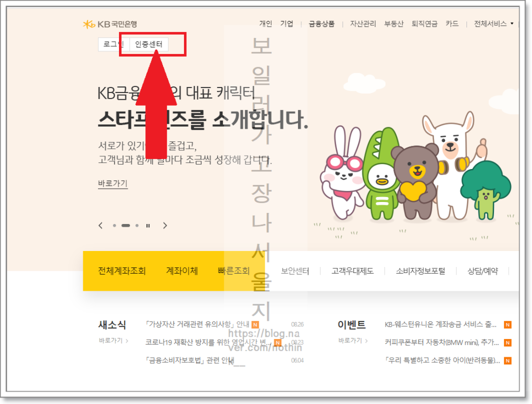The image size is (532, 404).
Task: Select the third banner slide dot
Action: [137, 226]
